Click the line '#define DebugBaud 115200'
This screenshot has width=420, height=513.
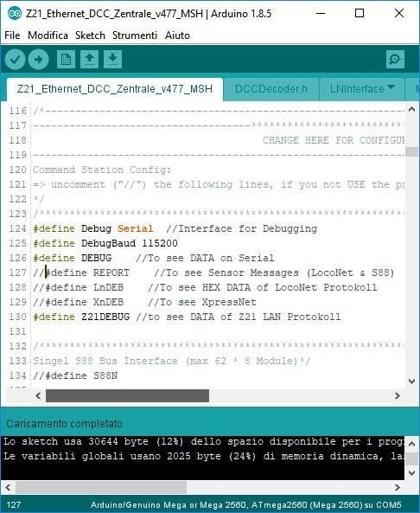click(x=105, y=243)
